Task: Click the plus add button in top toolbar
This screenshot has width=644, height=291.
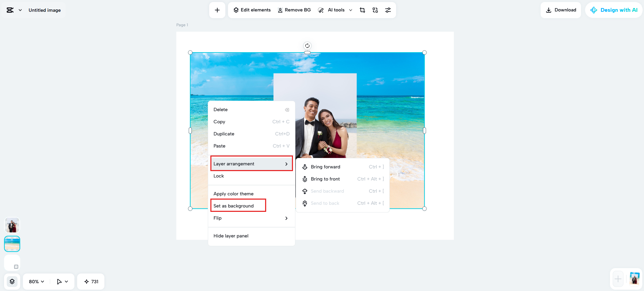Action: [x=217, y=10]
